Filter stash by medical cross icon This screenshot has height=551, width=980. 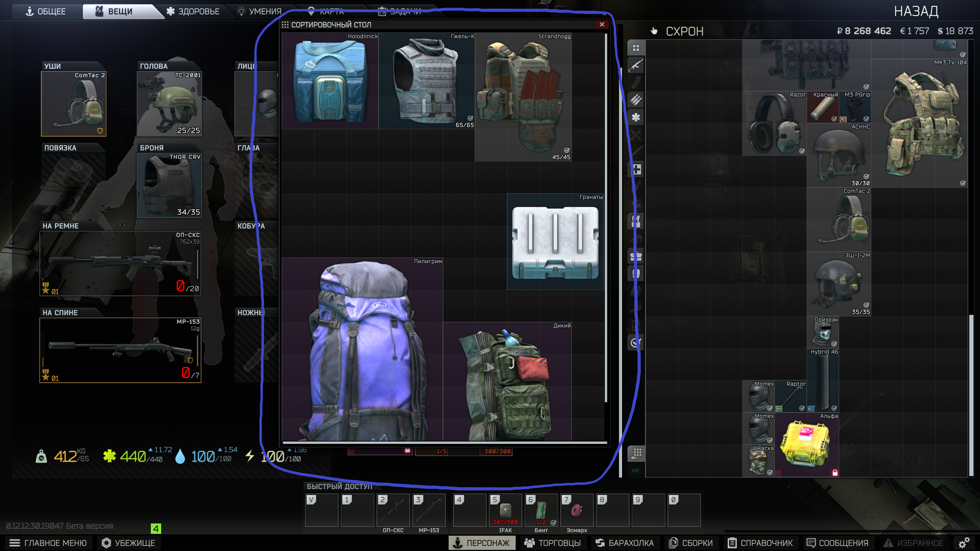pyautogui.click(x=636, y=169)
